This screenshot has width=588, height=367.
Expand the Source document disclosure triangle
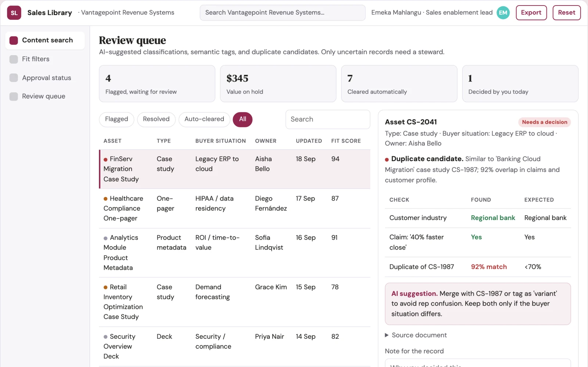pos(387,335)
